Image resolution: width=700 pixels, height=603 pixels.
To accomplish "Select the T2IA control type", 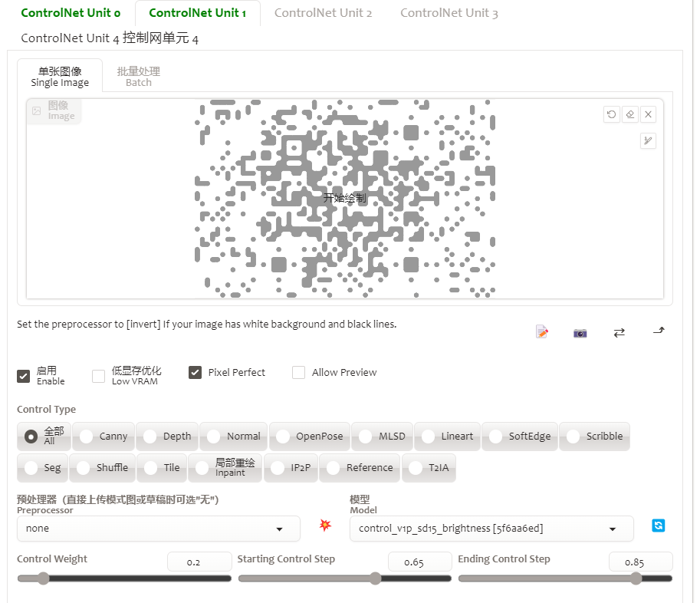I will [429, 468].
